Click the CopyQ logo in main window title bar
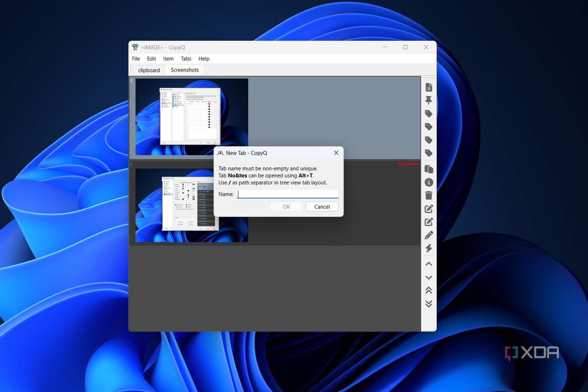 click(x=135, y=47)
